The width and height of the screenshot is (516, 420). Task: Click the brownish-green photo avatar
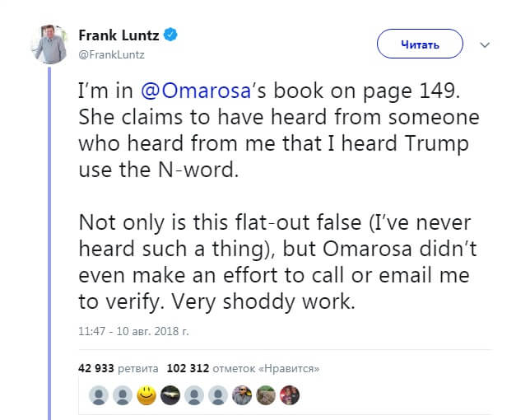pyautogui.click(x=265, y=395)
